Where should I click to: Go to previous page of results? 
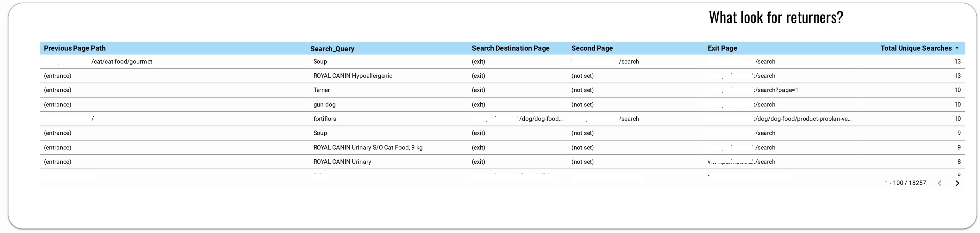[x=940, y=183]
